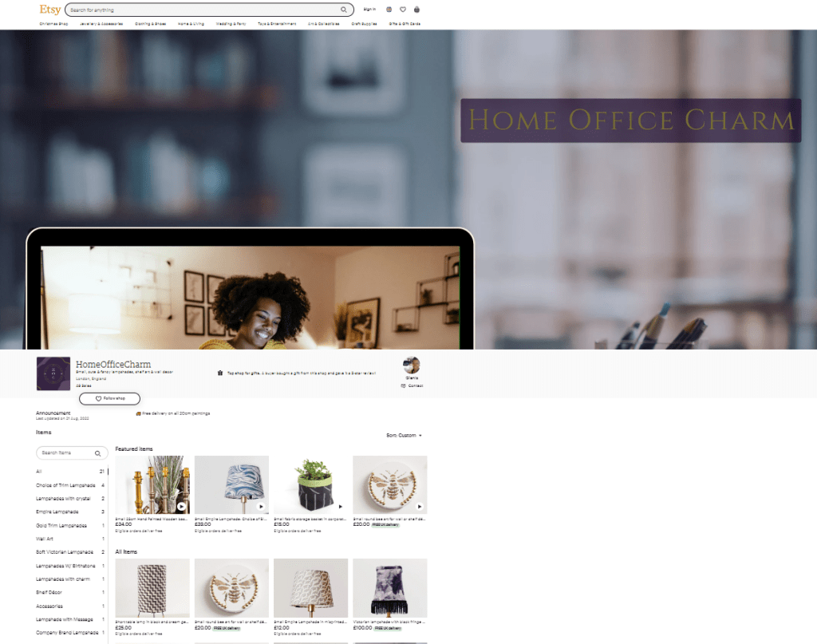Click the Search for anything field

click(203, 10)
